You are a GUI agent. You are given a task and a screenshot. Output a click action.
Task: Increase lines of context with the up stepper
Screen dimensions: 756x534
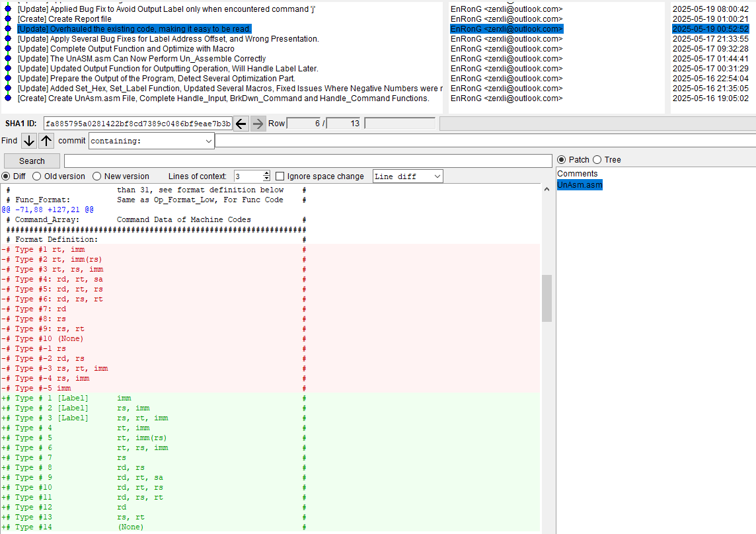coord(266,174)
